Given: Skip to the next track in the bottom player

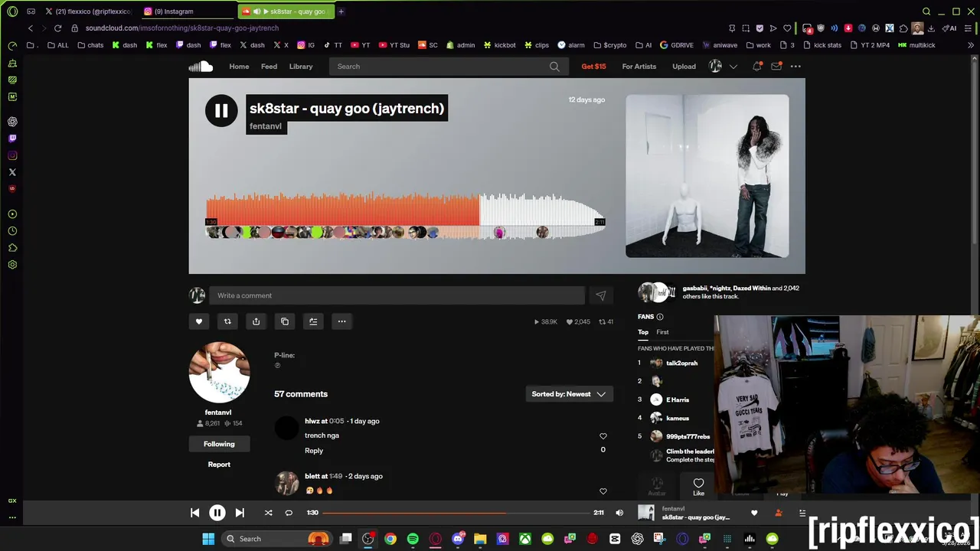Looking at the screenshot, I should [240, 513].
